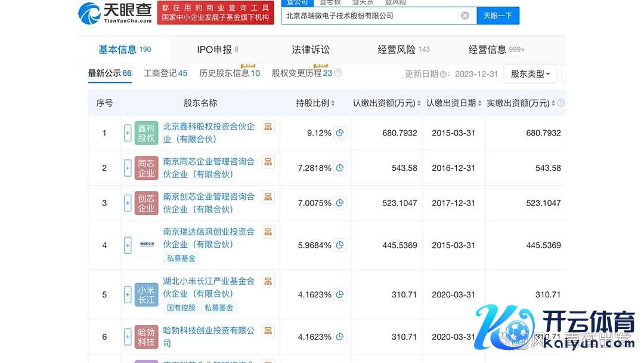Click equity structure icon for 北京鑫科股权投资
644x363 pixels.
point(268,127)
